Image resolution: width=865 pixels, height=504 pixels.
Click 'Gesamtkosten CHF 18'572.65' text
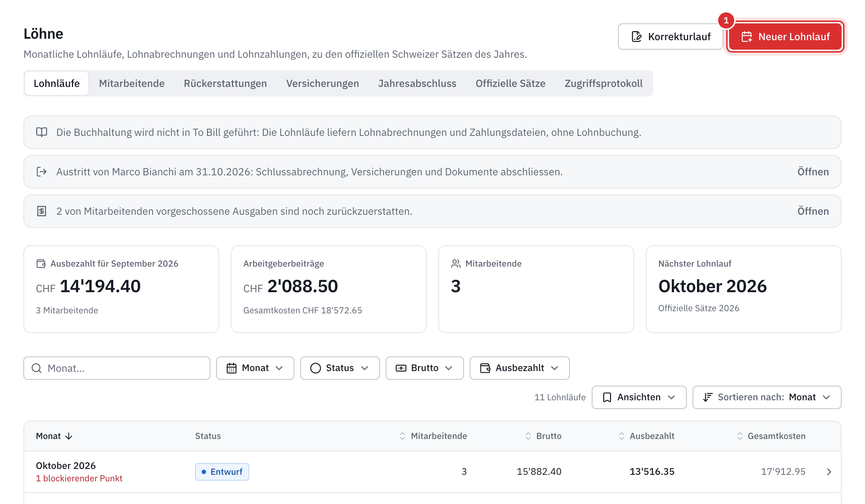302,310
